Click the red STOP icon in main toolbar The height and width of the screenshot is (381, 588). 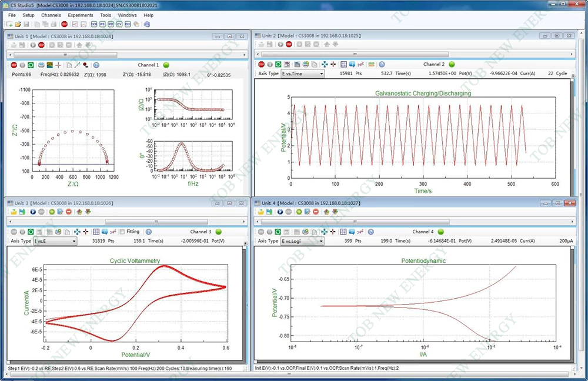click(65, 24)
